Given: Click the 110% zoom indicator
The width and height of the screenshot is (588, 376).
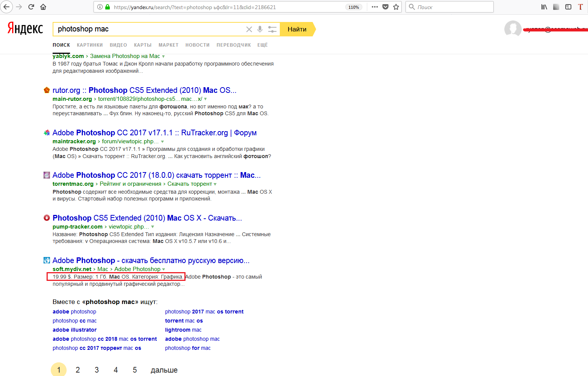Looking at the screenshot, I should (x=354, y=7).
